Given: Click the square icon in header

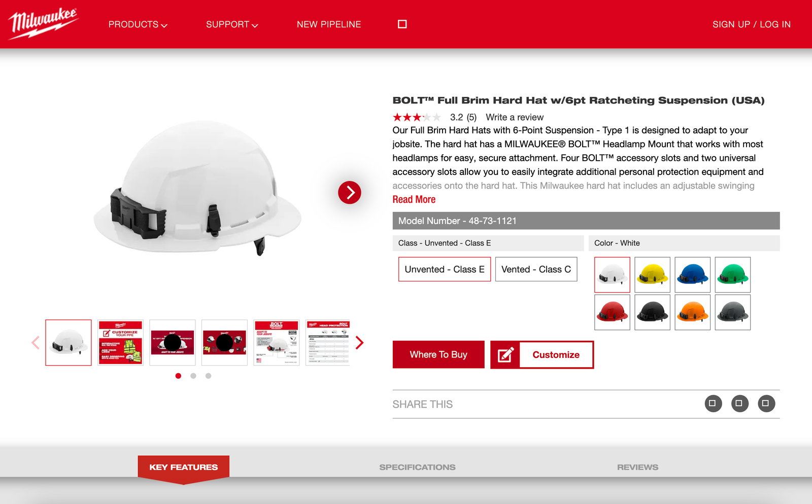Looking at the screenshot, I should coord(402,24).
